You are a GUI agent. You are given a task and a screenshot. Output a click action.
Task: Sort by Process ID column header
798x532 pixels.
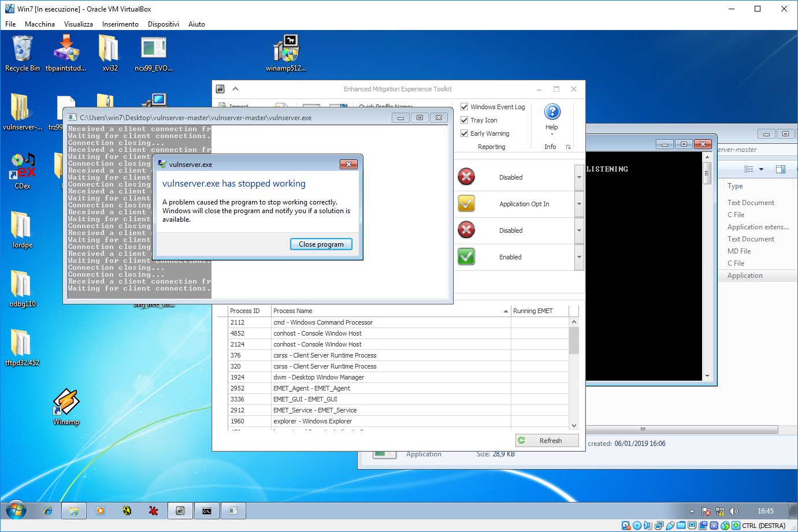[249, 311]
